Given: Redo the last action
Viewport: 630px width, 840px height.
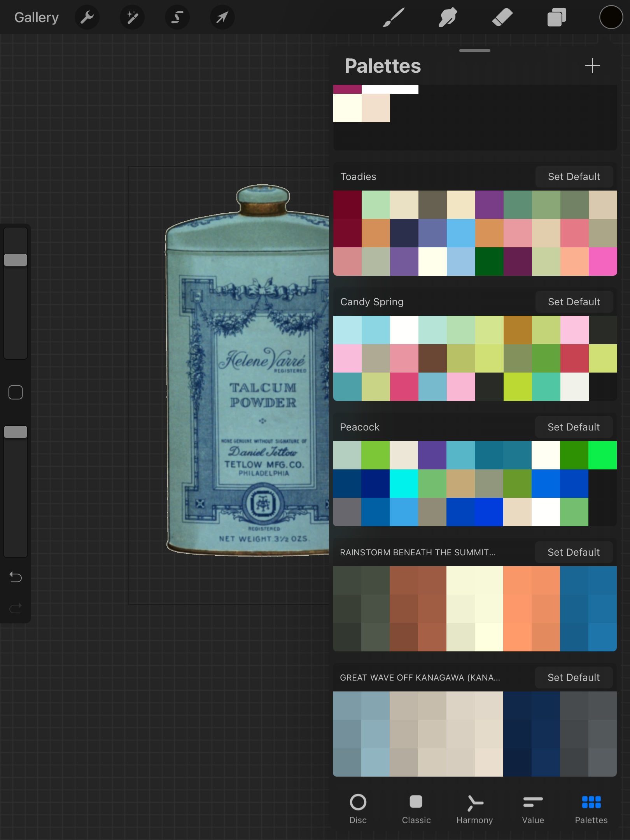Looking at the screenshot, I should [x=16, y=608].
